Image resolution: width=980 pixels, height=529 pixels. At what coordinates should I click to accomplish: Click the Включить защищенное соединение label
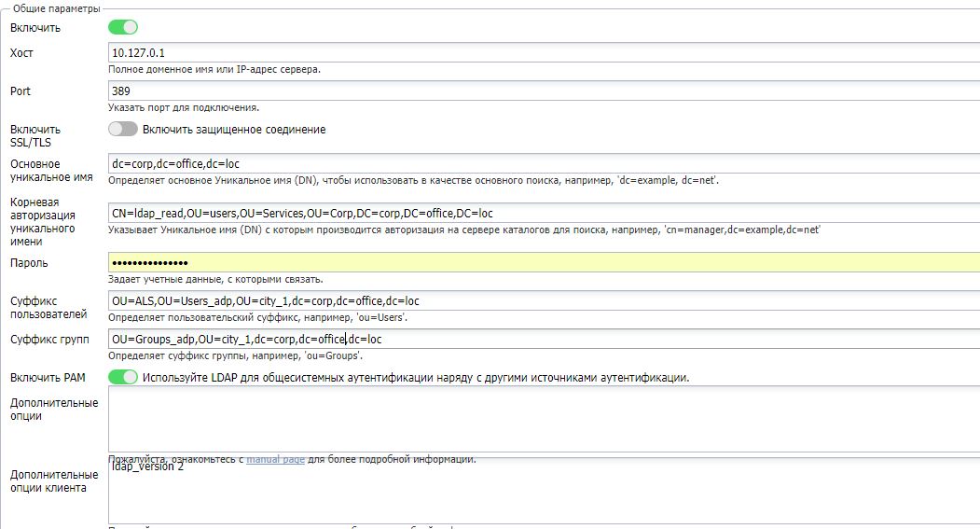tap(234, 130)
